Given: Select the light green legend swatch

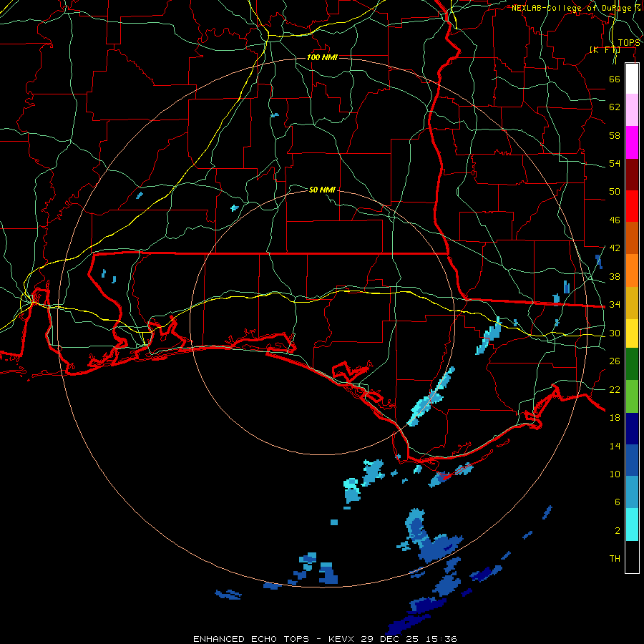Looking at the screenshot, I should tap(632, 396).
